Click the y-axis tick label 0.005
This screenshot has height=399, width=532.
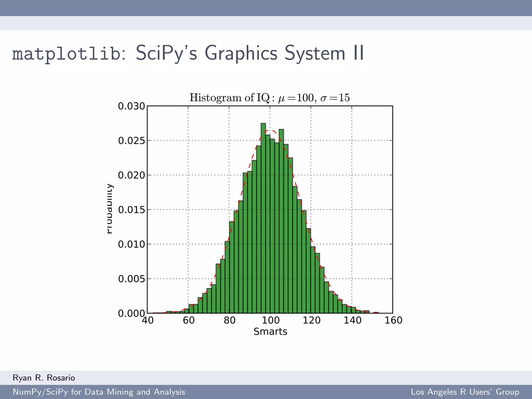point(131,279)
